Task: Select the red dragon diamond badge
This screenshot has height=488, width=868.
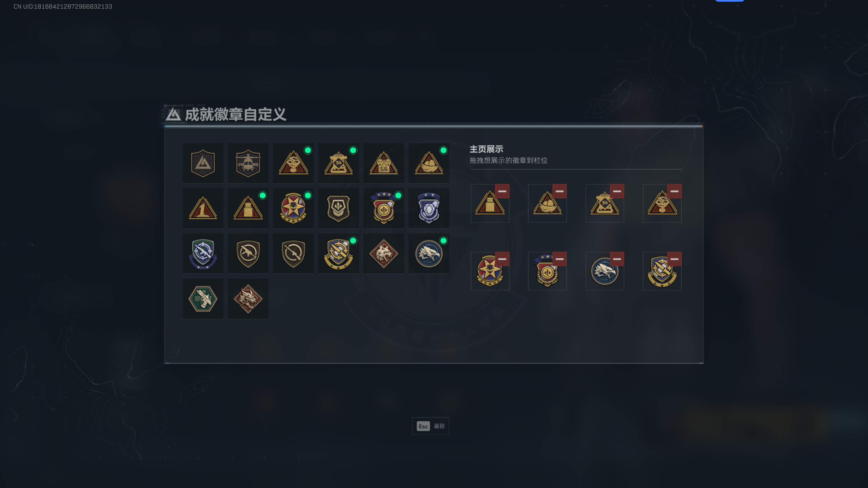Action: (x=248, y=299)
